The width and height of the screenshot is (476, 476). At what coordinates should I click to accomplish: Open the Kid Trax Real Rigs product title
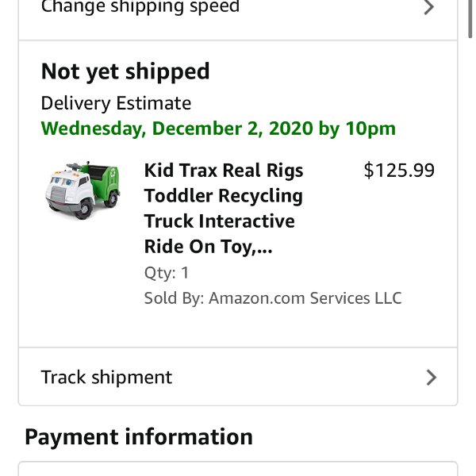coord(224,208)
